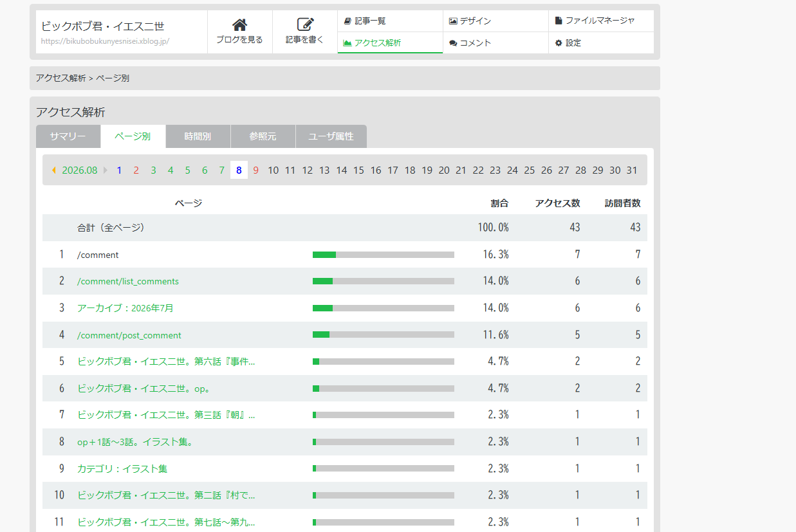Go to next month with the gray right arrow
The height and width of the screenshot is (532, 796).
click(106, 170)
